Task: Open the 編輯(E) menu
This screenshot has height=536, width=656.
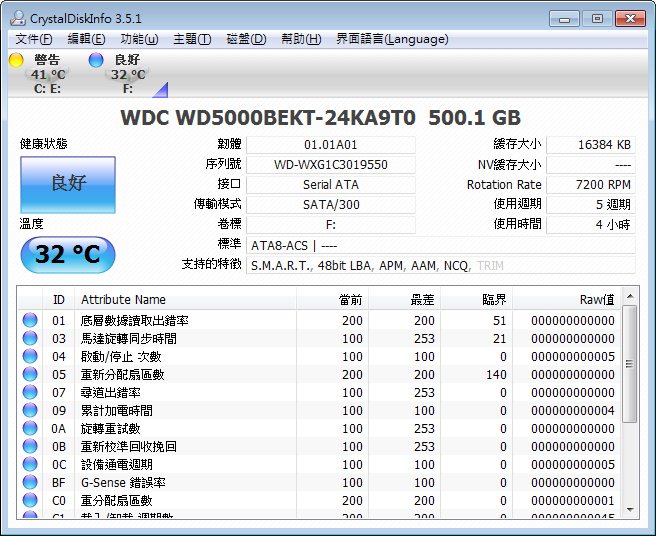Action: pyautogui.click(x=87, y=39)
